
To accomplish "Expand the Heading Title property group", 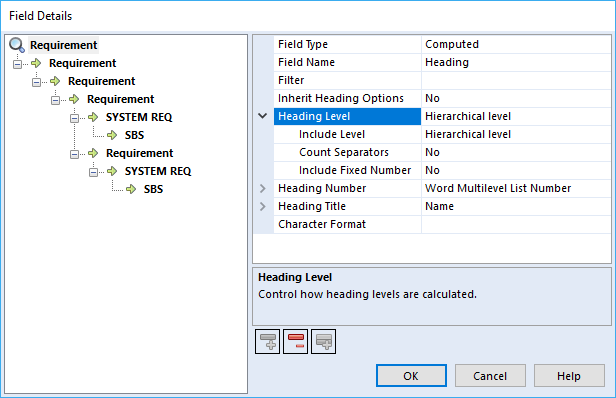I will point(262,206).
